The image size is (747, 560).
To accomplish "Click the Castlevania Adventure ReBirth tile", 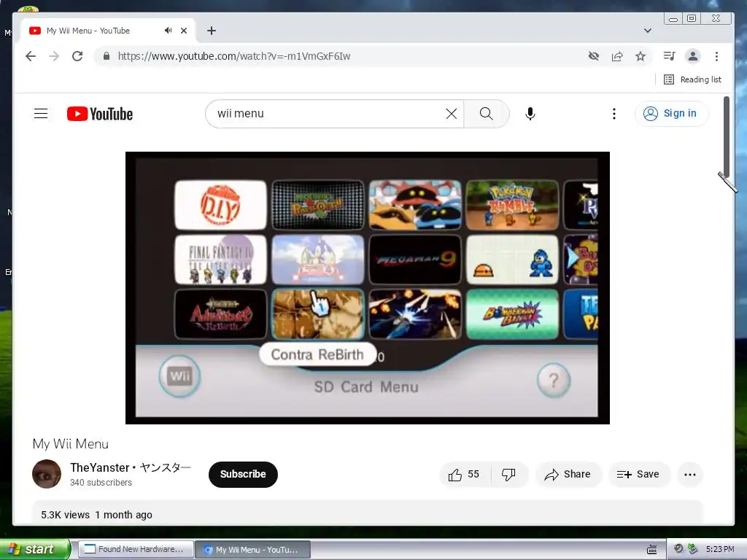I will [220, 314].
